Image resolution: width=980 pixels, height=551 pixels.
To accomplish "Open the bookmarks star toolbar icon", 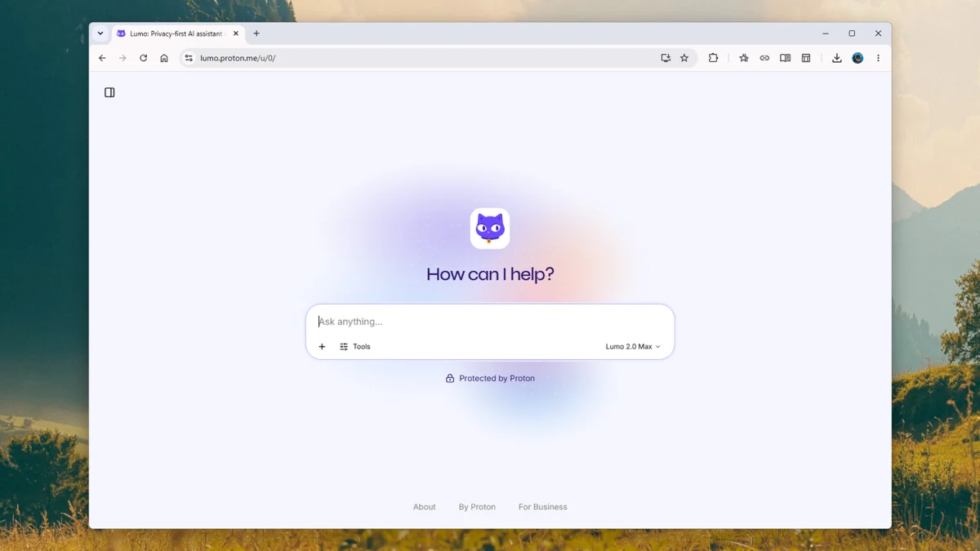I will coord(744,58).
